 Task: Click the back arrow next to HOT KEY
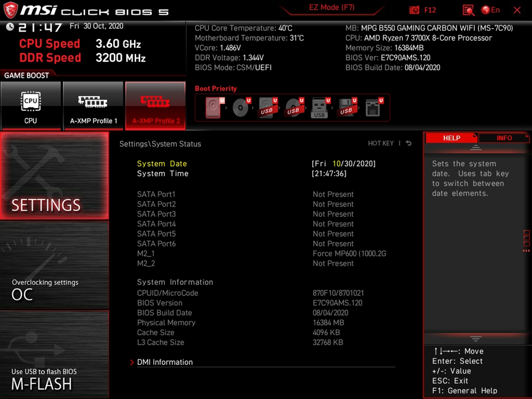coord(409,143)
